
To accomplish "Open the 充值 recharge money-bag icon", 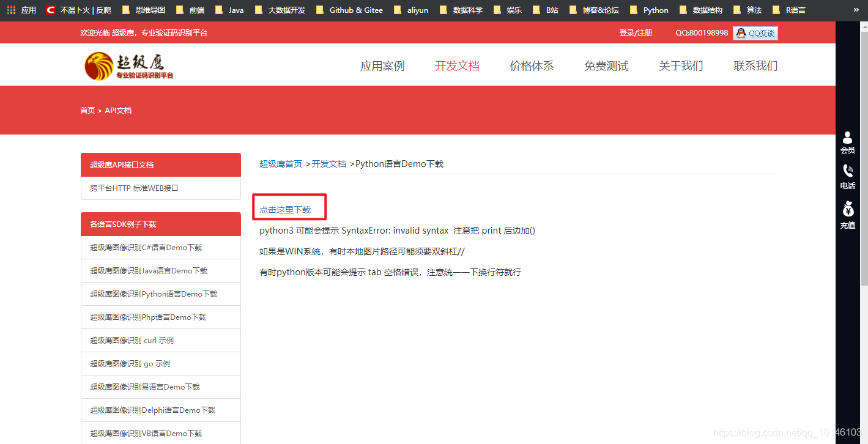I will [x=848, y=215].
